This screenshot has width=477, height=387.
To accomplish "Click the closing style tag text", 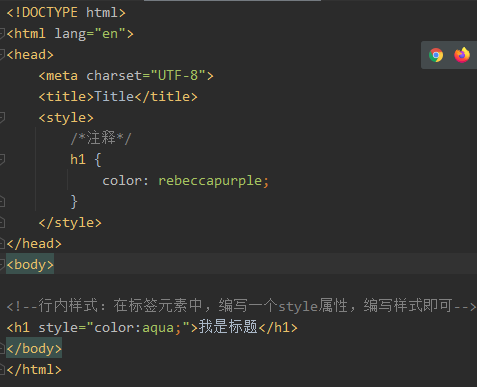I will pyautogui.click(x=70, y=223).
